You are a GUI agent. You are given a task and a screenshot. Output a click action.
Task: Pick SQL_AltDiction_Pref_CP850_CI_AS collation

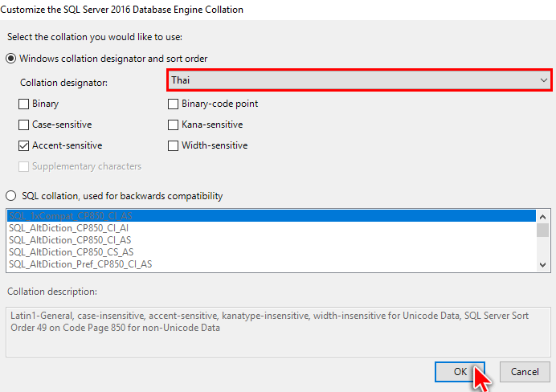(x=272, y=264)
